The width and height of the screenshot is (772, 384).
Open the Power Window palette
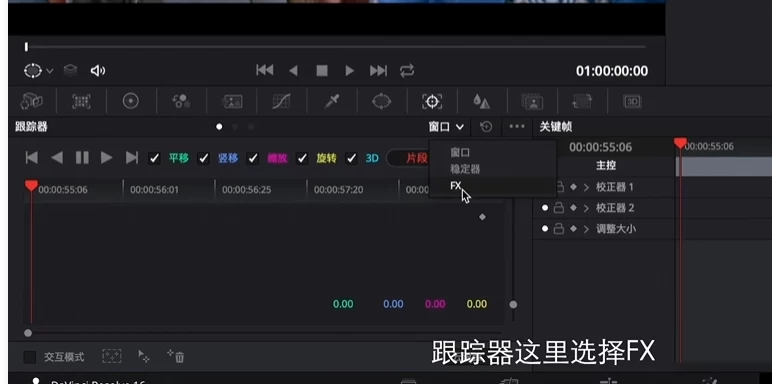[x=381, y=101]
